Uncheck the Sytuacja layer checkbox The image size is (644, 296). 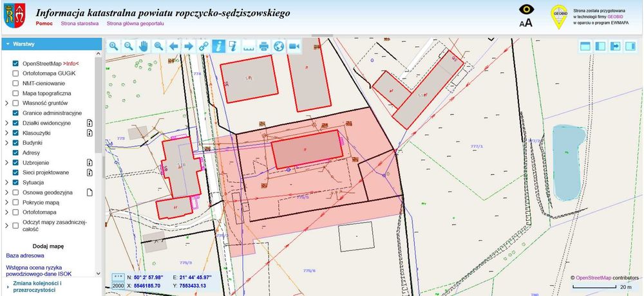(15, 182)
